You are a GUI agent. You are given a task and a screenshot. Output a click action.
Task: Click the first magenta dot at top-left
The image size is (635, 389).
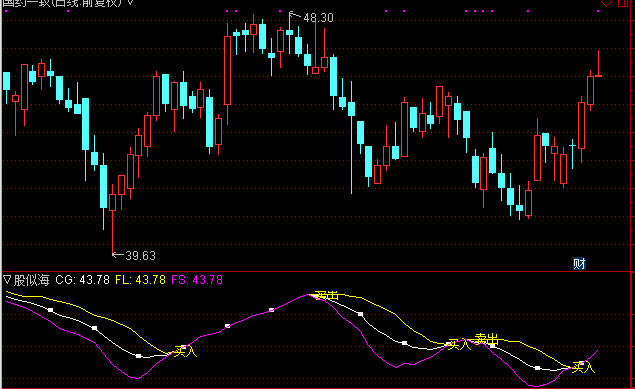tap(6, 11)
